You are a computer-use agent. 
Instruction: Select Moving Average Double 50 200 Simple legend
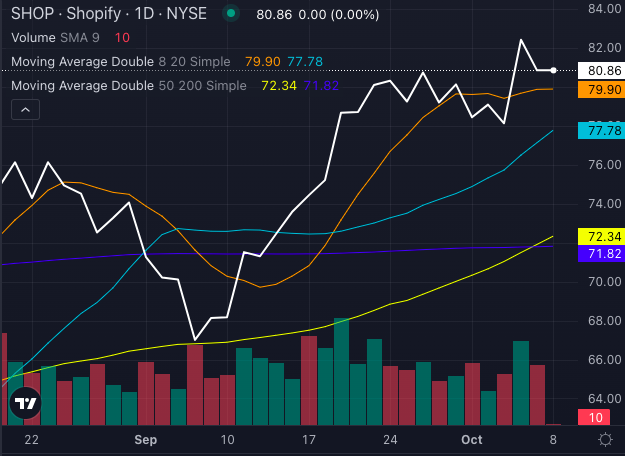pos(129,86)
